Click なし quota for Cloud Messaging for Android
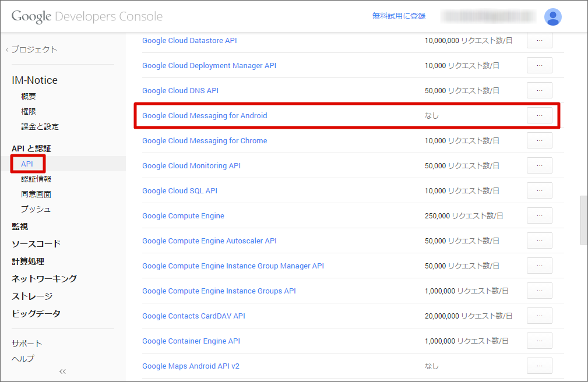 point(432,115)
